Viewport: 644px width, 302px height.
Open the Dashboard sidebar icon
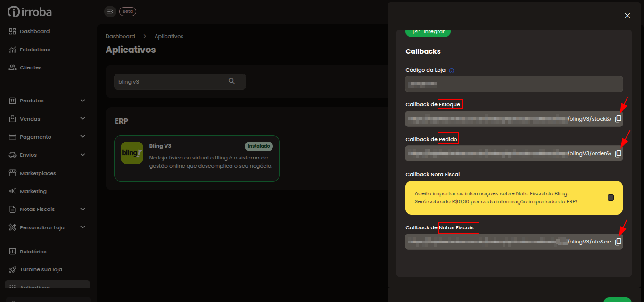click(13, 31)
